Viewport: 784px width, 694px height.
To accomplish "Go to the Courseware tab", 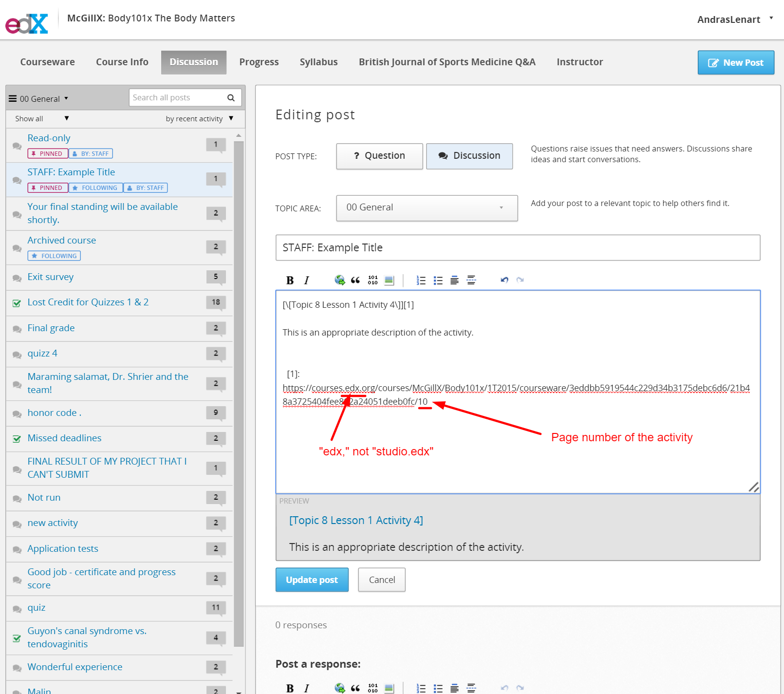I will (48, 62).
